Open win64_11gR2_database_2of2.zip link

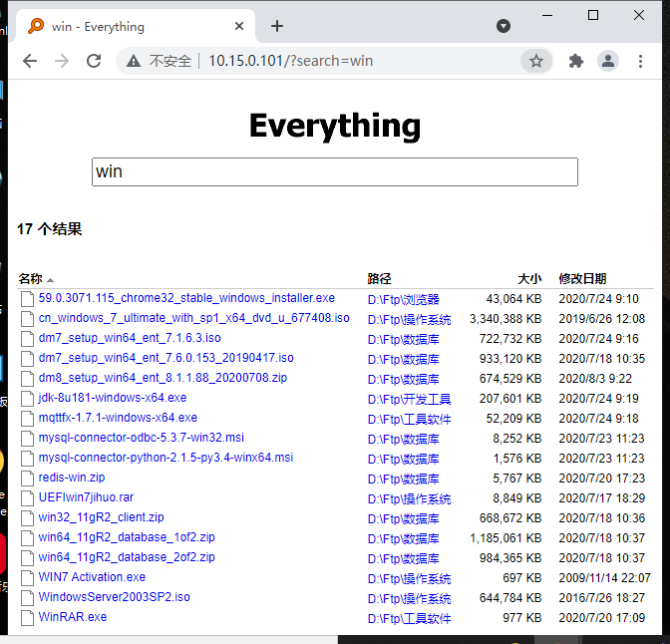[127, 557]
